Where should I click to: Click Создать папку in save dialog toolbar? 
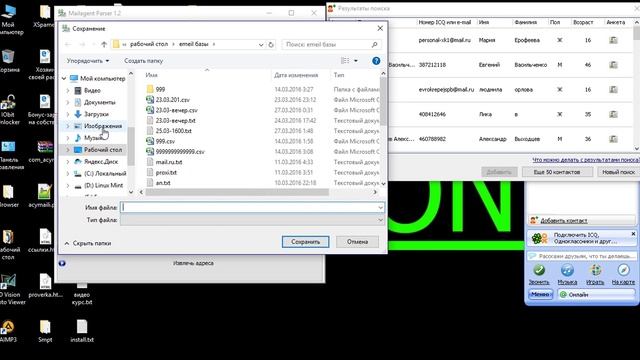(143, 61)
